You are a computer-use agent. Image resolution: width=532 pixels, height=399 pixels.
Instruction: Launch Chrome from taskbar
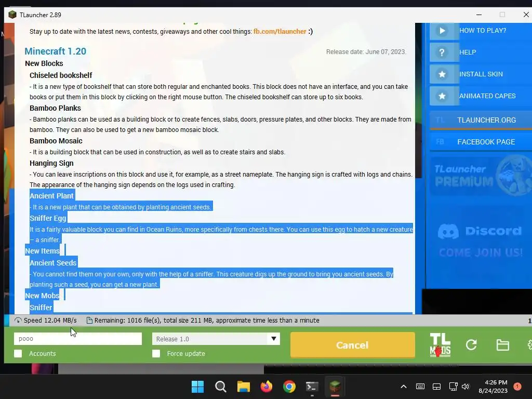tap(289, 387)
